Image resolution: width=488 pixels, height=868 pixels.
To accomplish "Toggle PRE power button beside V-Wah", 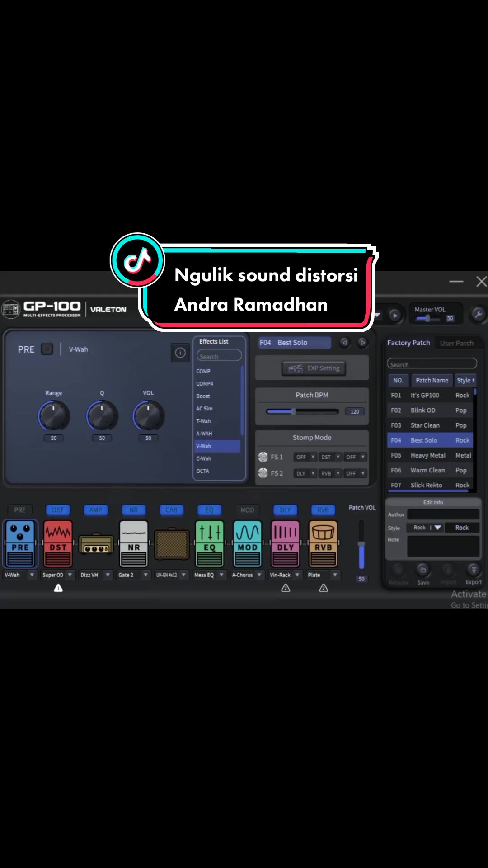I will pyautogui.click(x=47, y=349).
